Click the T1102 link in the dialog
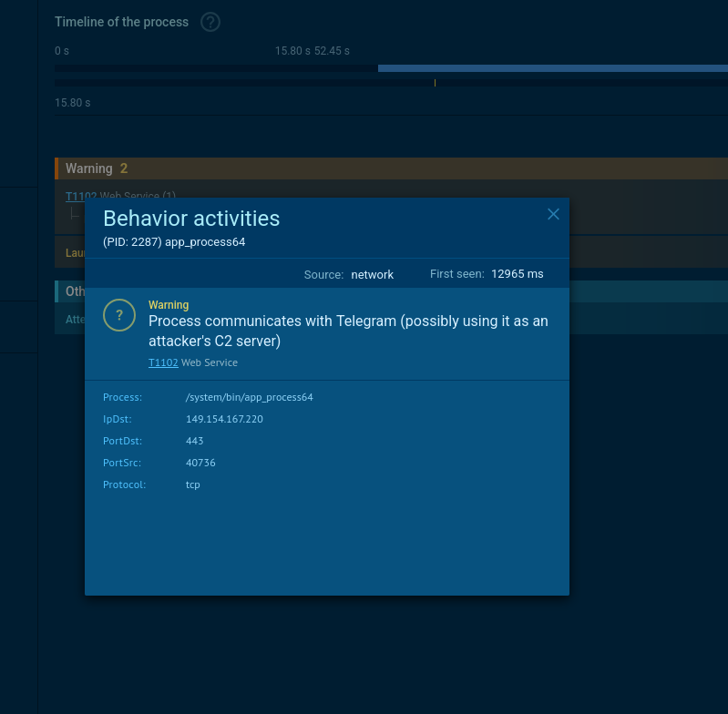 coord(163,362)
